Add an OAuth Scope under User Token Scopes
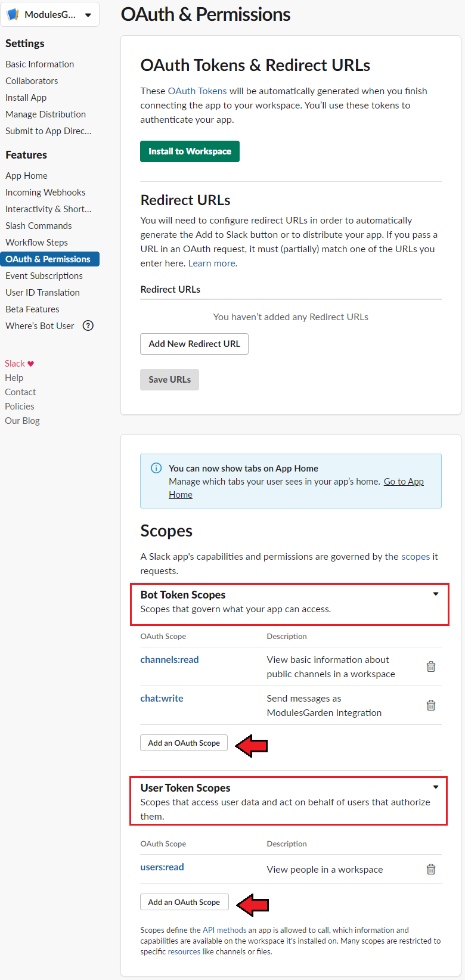Image resolution: width=465 pixels, height=980 pixels. (x=184, y=902)
